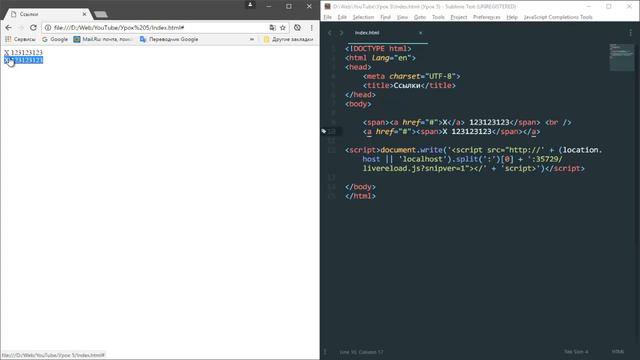The image size is (640, 360).
Task: Select the index.html tab in Sublime
Action: [367, 33]
